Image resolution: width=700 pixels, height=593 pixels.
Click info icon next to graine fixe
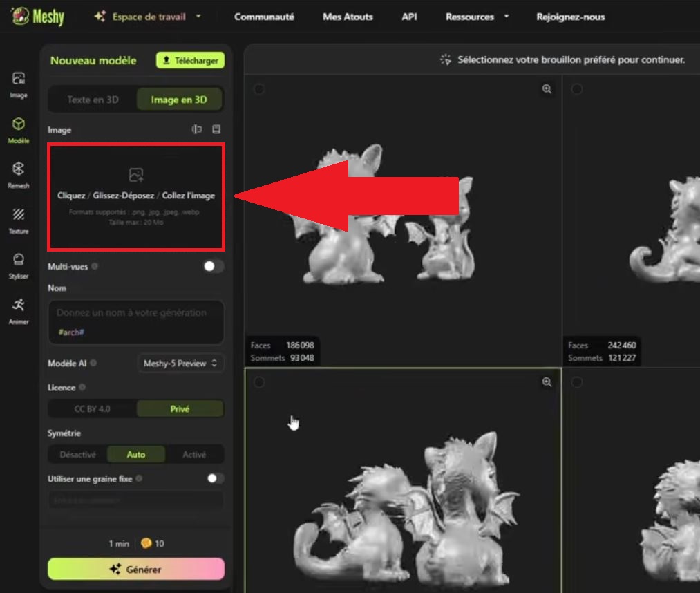[139, 478]
